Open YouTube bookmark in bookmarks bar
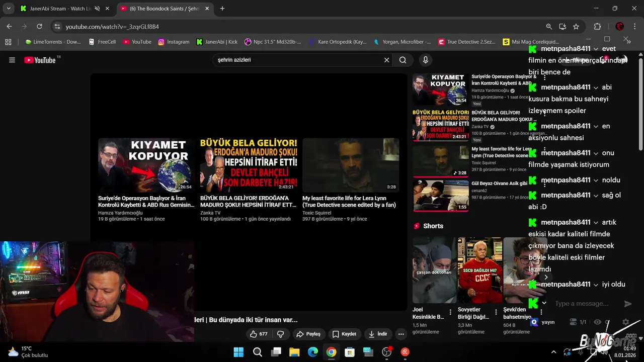Viewport: 644px width, 362px height. coord(137,42)
